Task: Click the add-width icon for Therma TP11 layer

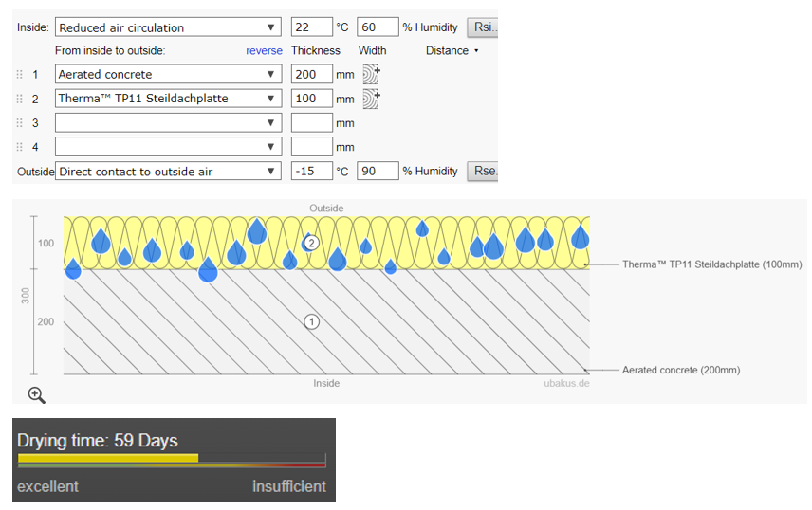Action: tap(370, 98)
